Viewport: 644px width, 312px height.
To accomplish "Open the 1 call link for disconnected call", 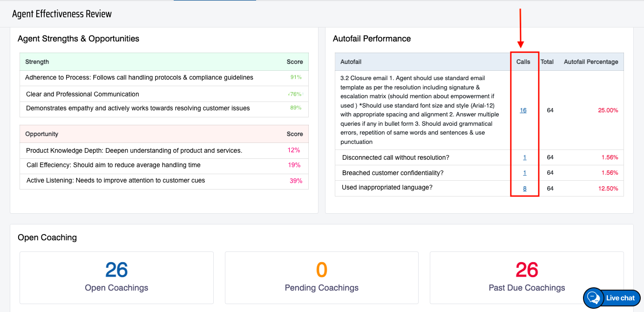I will coord(524,157).
